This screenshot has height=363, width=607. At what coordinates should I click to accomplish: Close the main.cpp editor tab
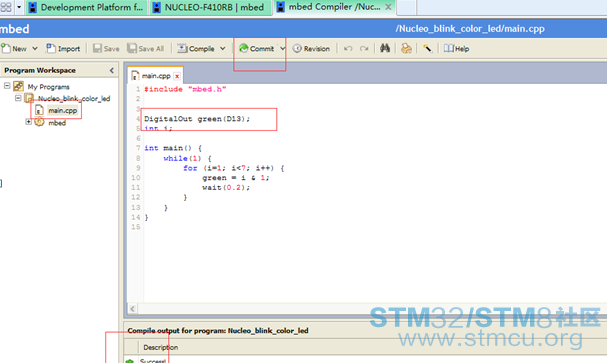click(x=177, y=76)
